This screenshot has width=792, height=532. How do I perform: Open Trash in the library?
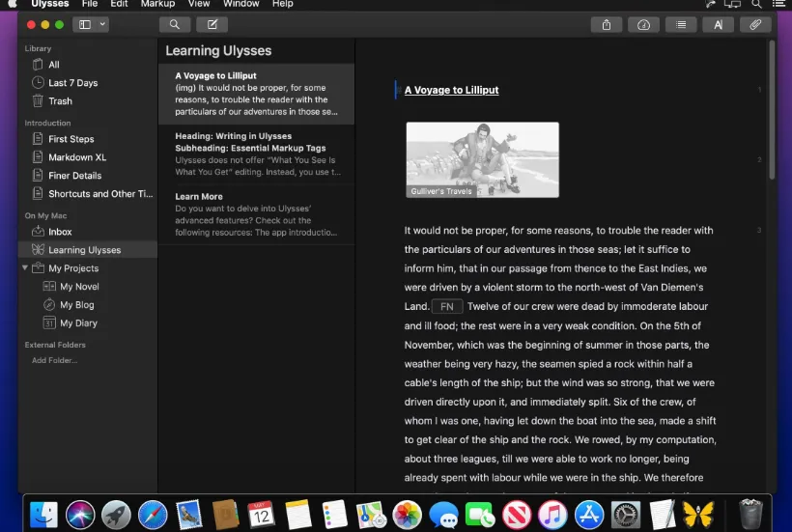pyautogui.click(x=87, y=101)
